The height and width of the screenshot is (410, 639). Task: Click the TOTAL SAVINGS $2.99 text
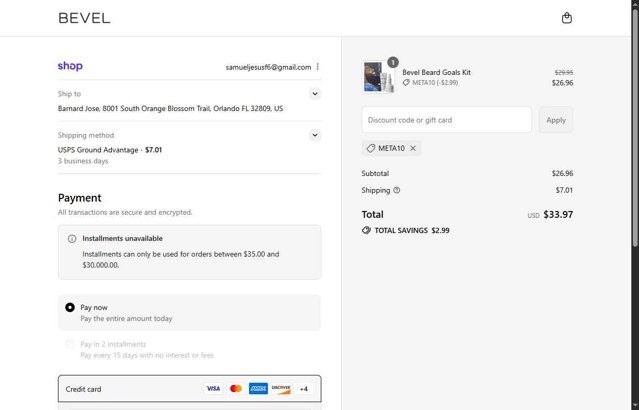[x=412, y=230]
